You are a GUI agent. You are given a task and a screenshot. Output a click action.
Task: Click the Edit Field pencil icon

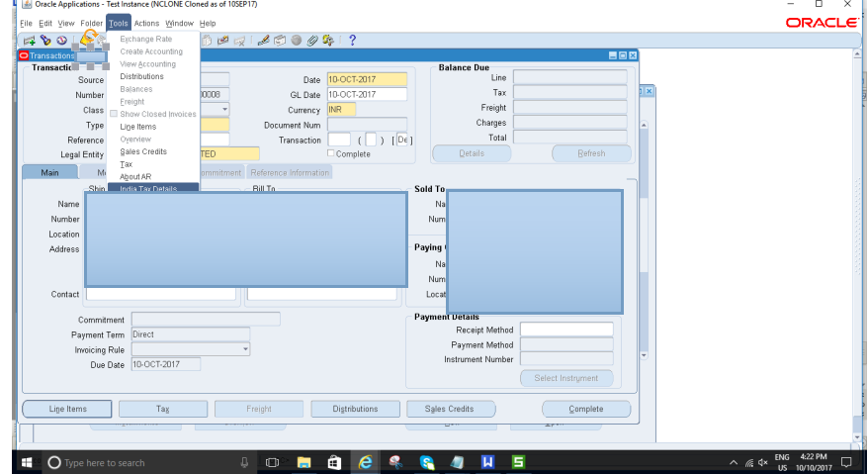pyautogui.click(x=264, y=41)
